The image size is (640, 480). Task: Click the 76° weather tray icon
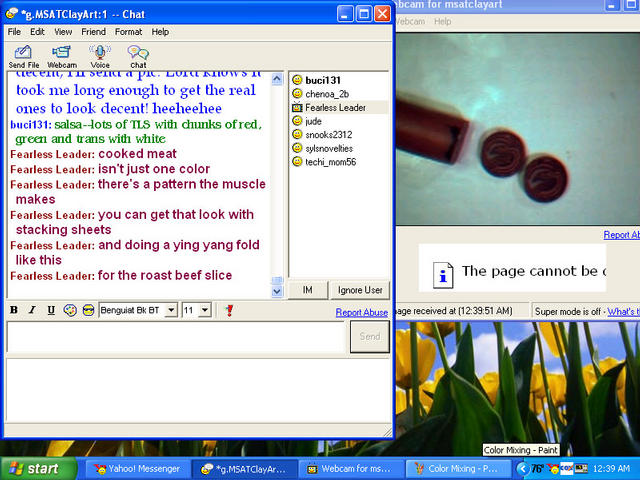[x=537, y=469]
